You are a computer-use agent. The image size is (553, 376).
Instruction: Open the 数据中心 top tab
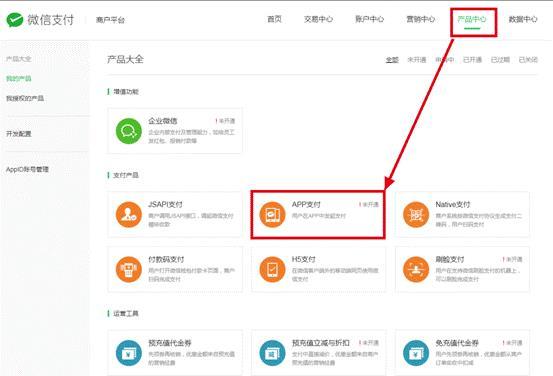(523, 19)
